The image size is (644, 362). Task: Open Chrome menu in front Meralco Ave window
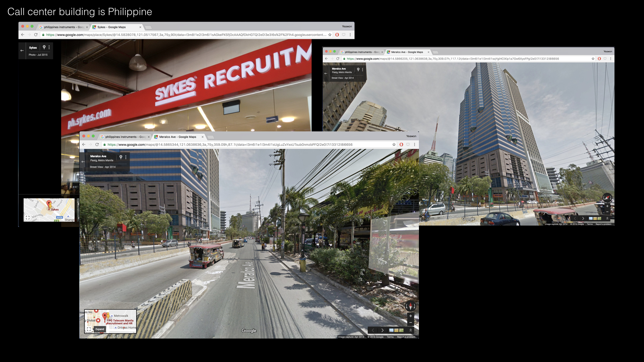pyautogui.click(x=415, y=144)
